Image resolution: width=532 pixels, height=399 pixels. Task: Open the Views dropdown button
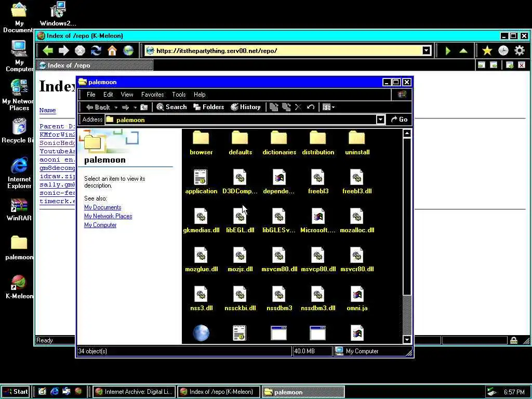pyautogui.click(x=328, y=107)
